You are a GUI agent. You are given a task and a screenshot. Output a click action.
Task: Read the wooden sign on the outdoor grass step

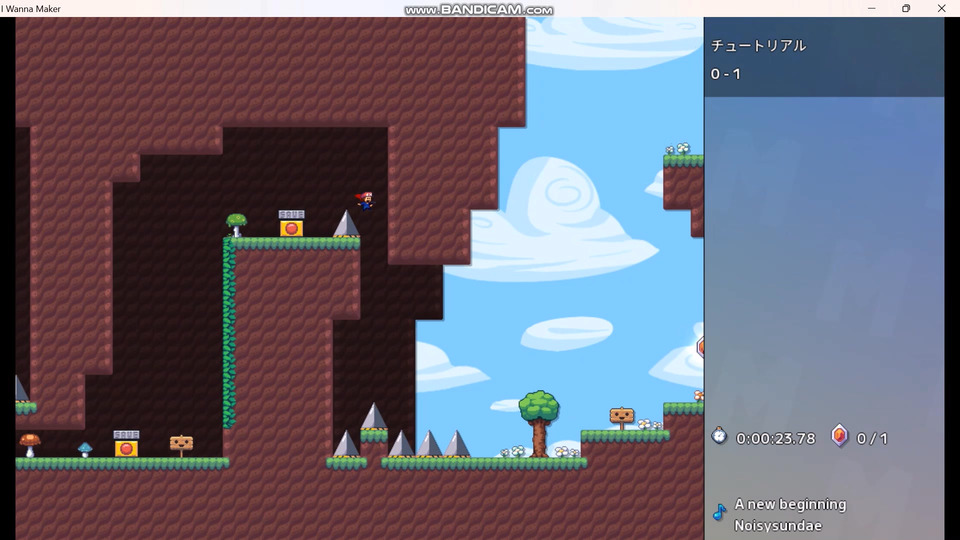point(621,419)
